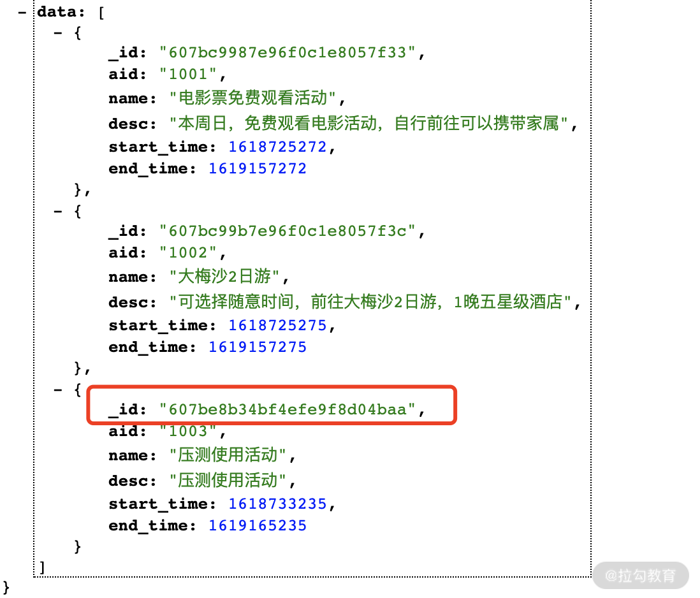This screenshot has height=598, width=700.
Task: Click start_time value 1618725275
Action: (278, 325)
